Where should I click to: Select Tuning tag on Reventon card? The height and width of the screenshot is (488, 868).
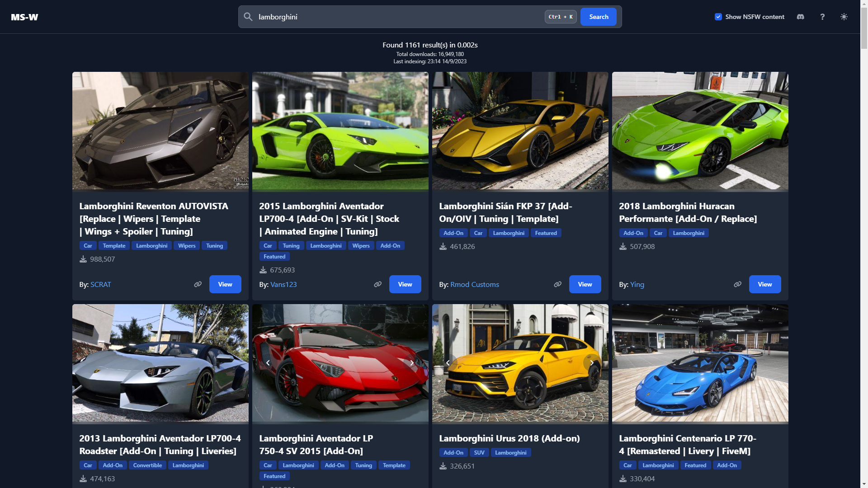[215, 246]
